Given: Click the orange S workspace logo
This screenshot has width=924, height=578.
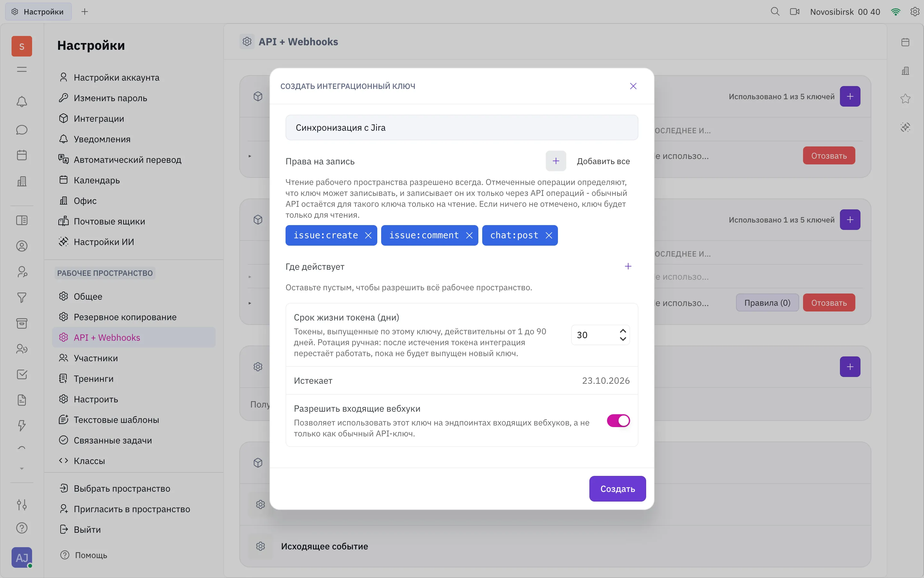Looking at the screenshot, I should (22, 46).
